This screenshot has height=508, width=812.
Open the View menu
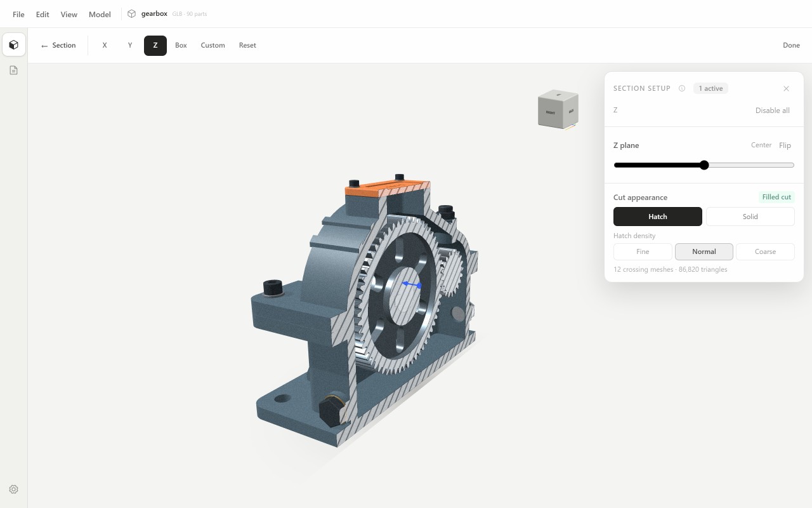point(69,14)
